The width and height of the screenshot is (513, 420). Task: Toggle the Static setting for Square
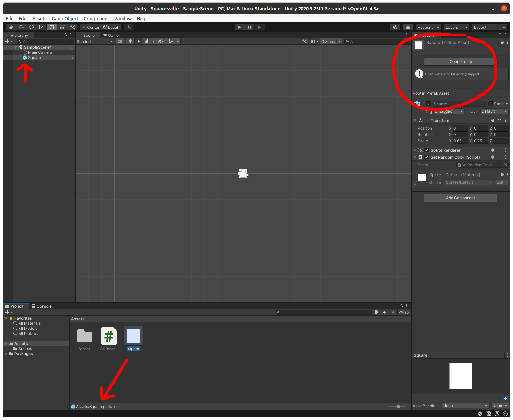[x=491, y=104]
